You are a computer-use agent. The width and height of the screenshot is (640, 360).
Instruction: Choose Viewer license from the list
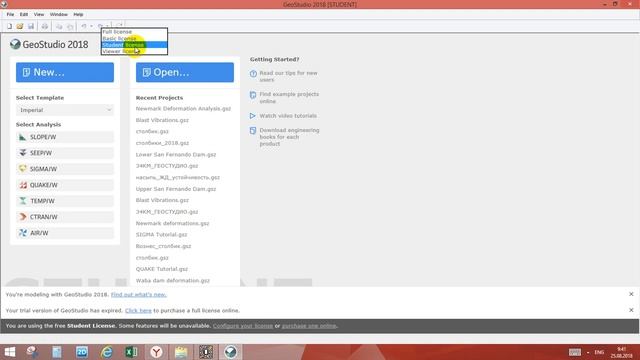click(x=134, y=51)
